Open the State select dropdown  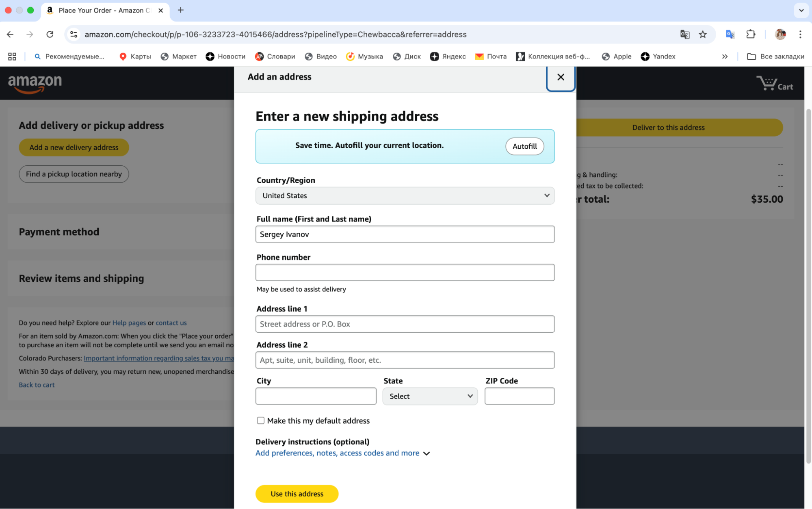pyautogui.click(x=430, y=396)
